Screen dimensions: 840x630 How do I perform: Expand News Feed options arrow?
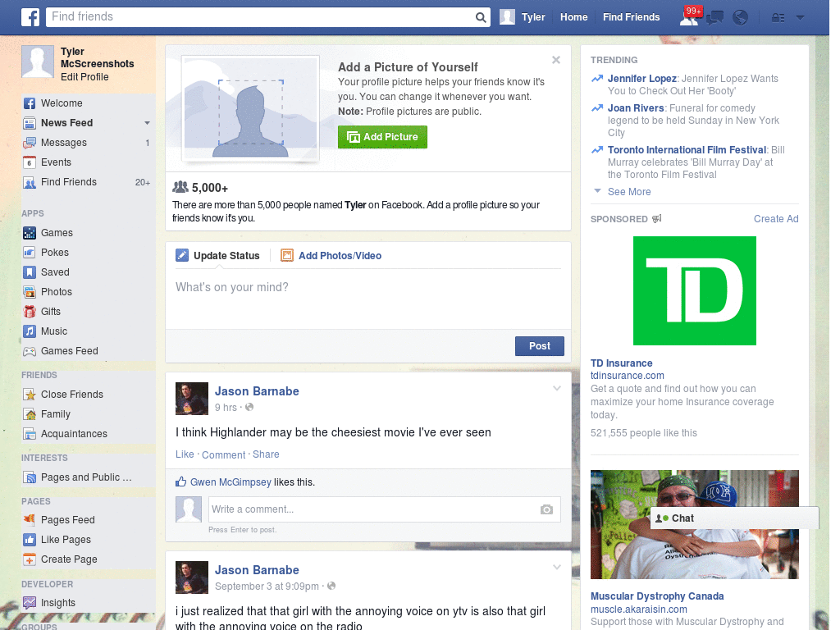click(147, 123)
